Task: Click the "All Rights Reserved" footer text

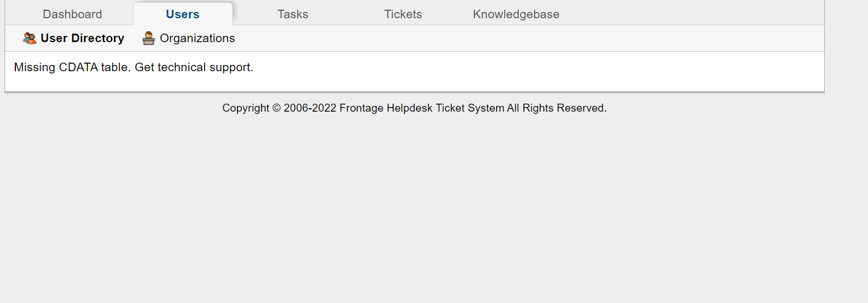Action: tap(556, 108)
